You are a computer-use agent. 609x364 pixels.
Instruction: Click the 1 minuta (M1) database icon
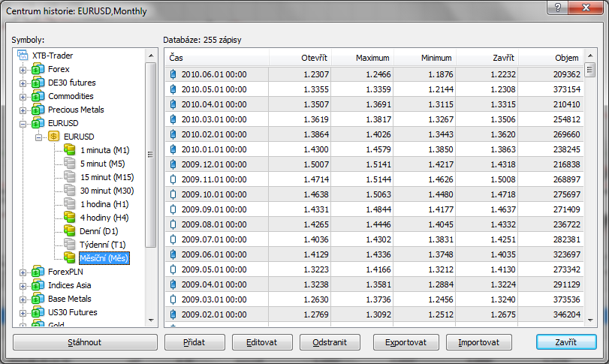pyautogui.click(x=70, y=150)
